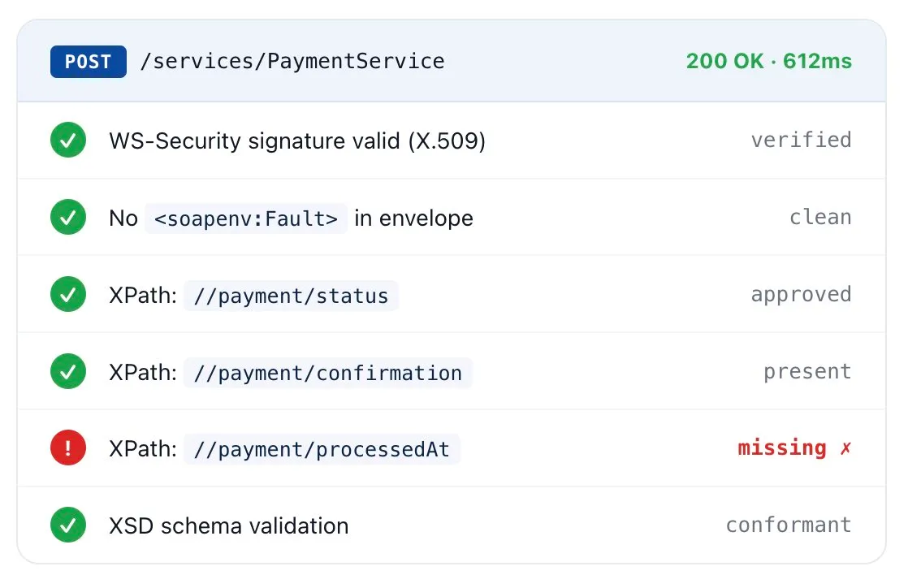
Task: Click the 200 OK · 612ms status
Action: pos(769,61)
